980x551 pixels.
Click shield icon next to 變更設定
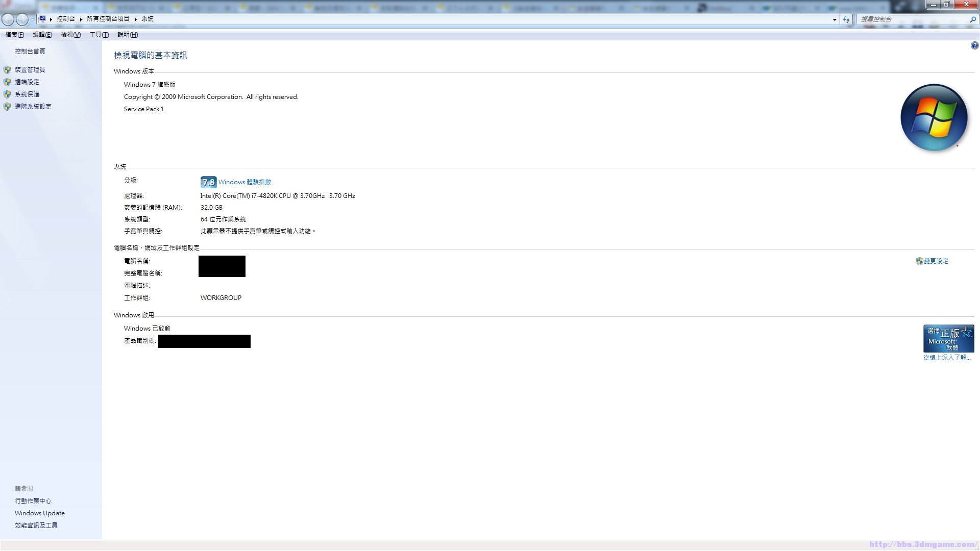coord(919,261)
